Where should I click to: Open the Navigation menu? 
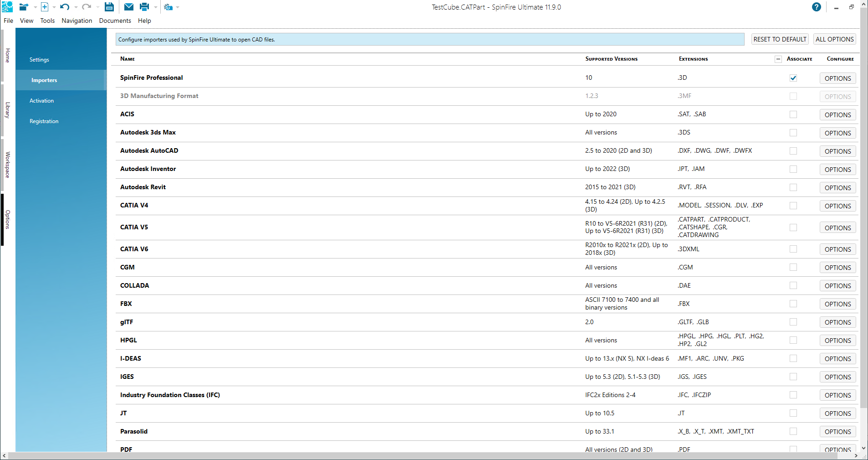(77, 21)
